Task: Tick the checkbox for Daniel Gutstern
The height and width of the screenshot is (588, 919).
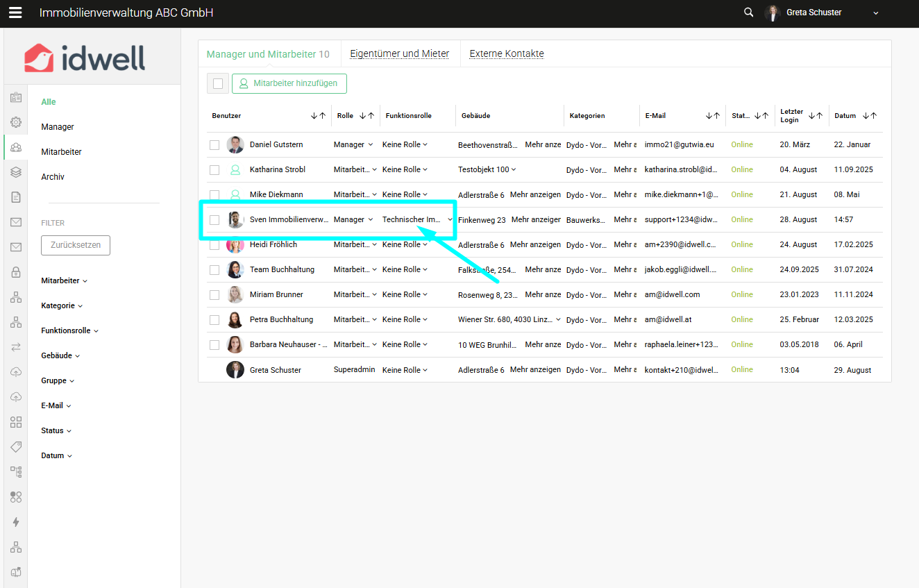Action: [x=214, y=145]
